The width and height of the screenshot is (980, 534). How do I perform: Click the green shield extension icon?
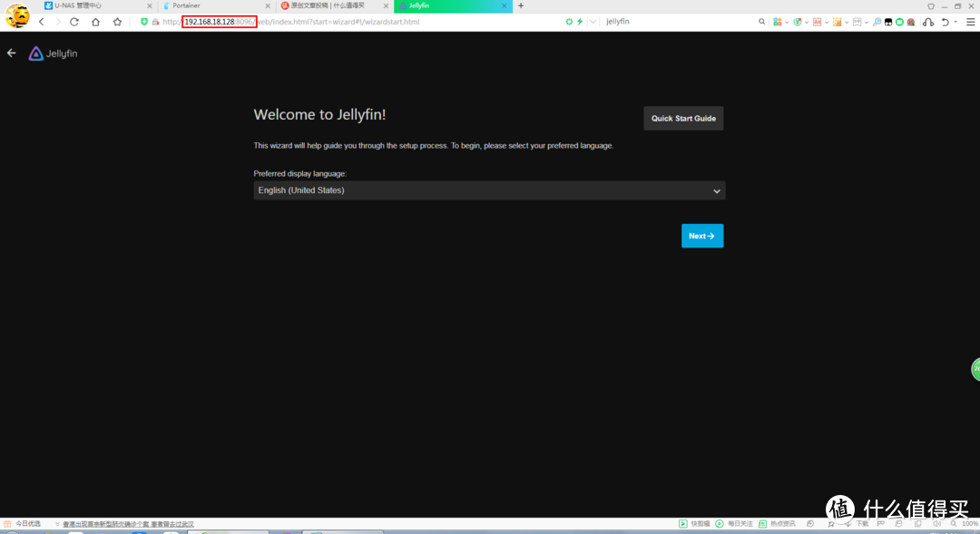coord(798,22)
